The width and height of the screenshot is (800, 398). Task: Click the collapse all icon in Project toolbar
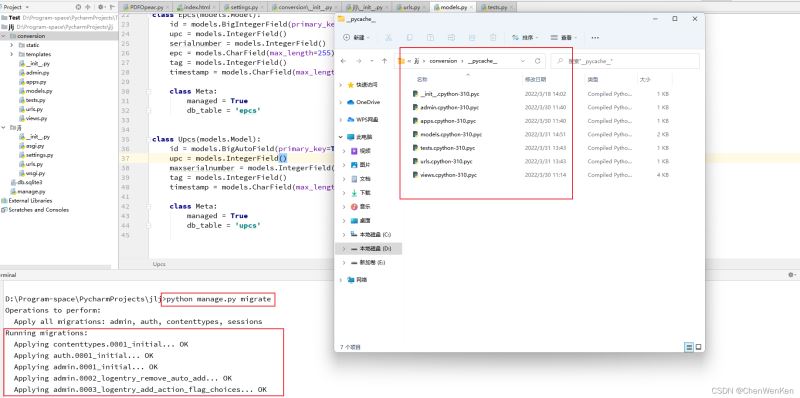87,7
